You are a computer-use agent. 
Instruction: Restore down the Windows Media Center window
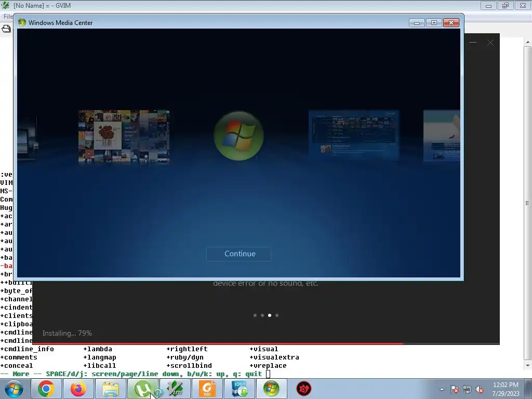pos(434,23)
